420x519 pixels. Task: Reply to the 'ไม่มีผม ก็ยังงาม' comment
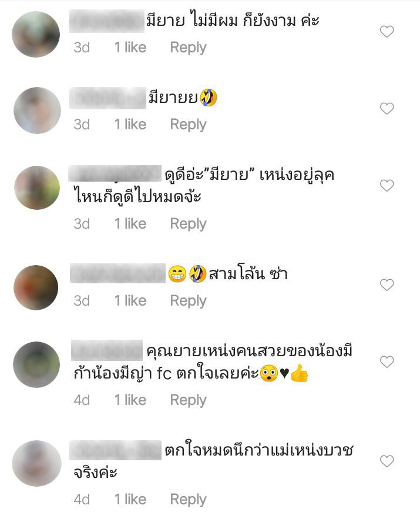[x=188, y=48]
